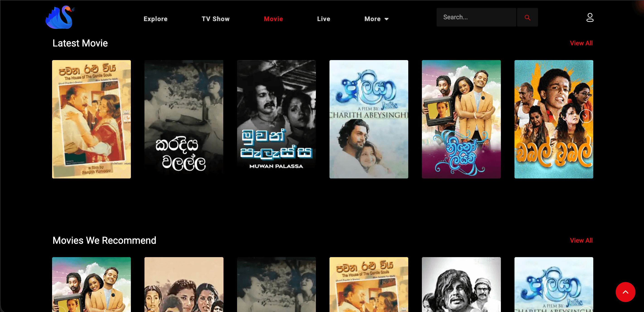Expand the More dropdown menu
The image size is (644, 312).
pyautogui.click(x=376, y=19)
